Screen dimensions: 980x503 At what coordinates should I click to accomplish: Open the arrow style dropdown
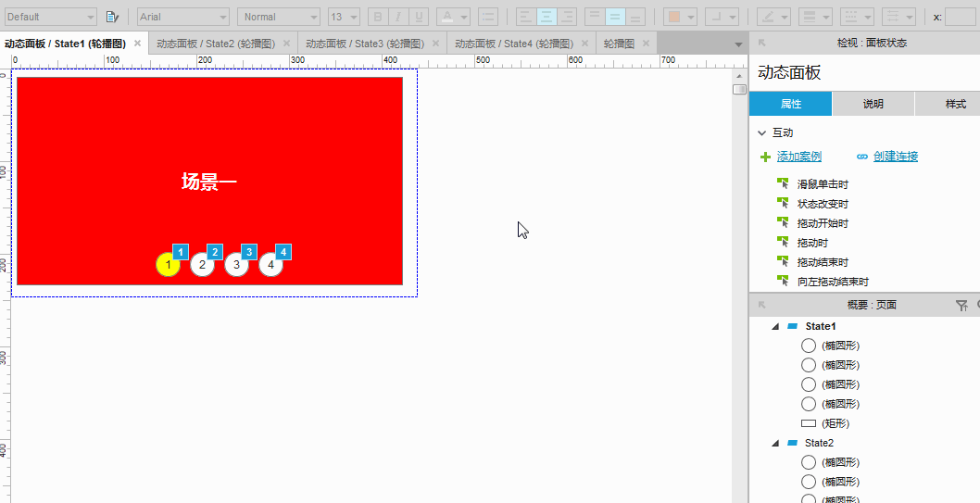pos(910,17)
